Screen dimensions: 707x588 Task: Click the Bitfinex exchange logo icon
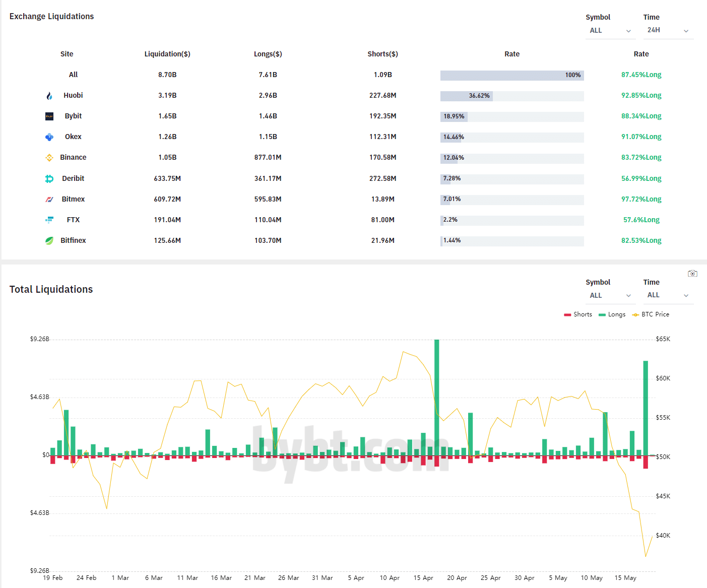[49, 241]
